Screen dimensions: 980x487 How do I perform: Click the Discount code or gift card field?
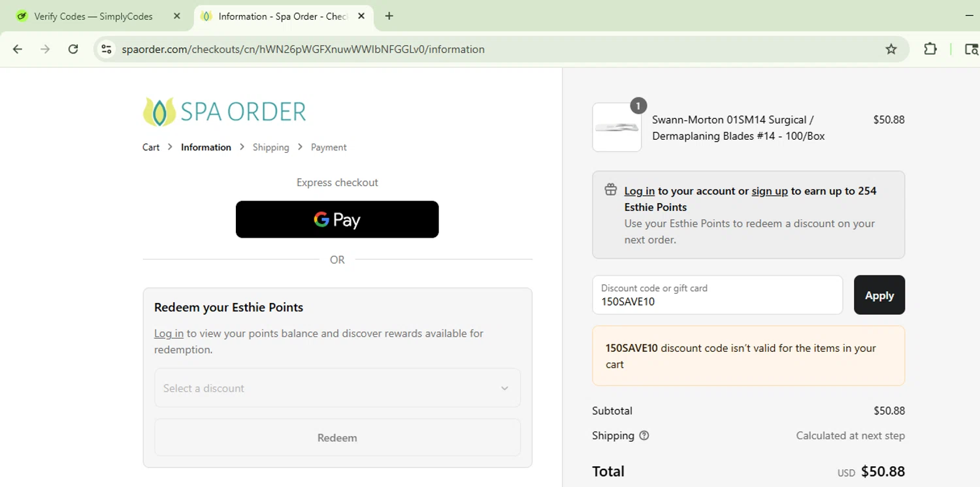point(717,295)
